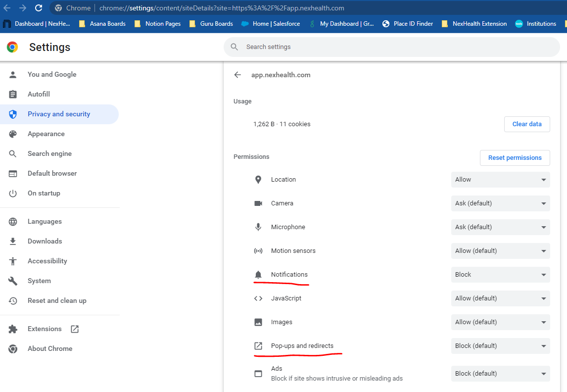Open the Images permission dropdown
The height and width of the screenshot is (392, 567).
[x=501, y=322]
